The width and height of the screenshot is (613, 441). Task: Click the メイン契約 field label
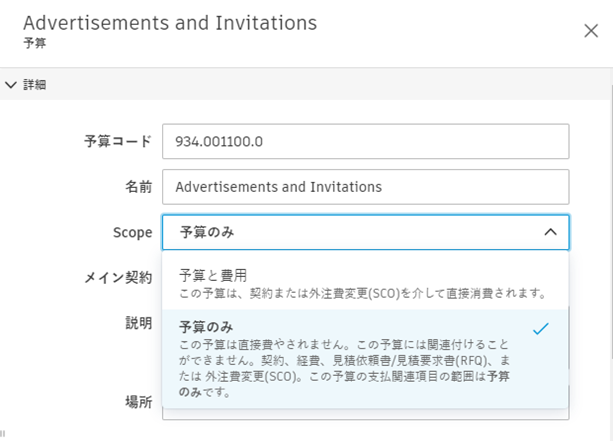[118, 277]
